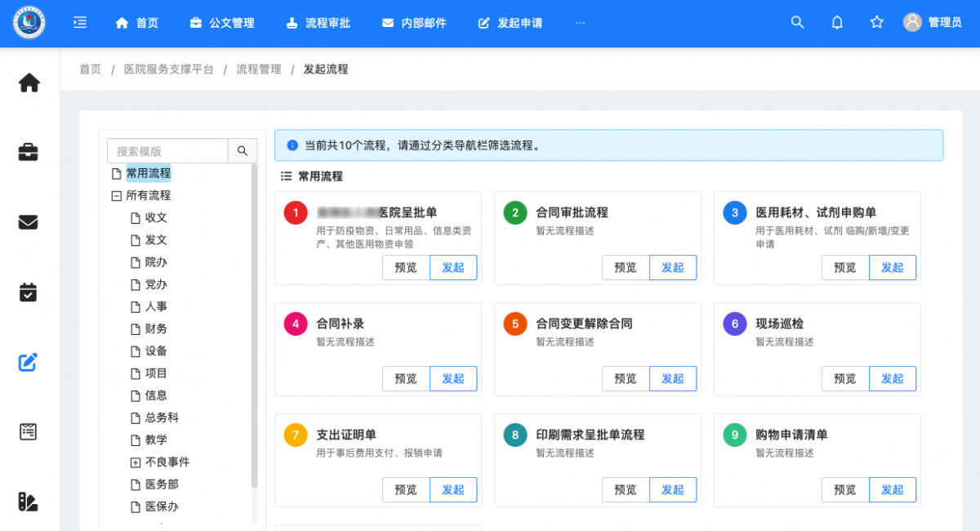Click the 首页 breadcrumb link
This screenshot has width=980, height=531.
click(x=91, y=69)
